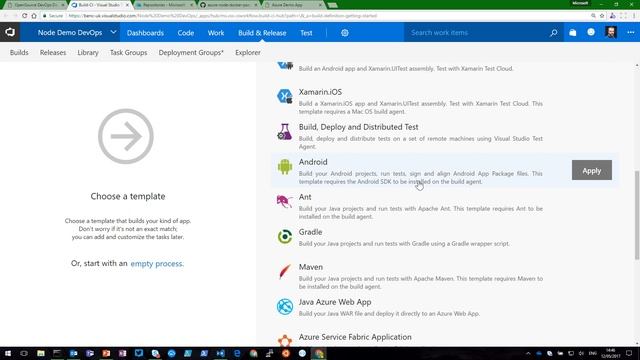Click the template list vertical scrollbar thumb
The width and height of the screenshot is (640, 360).
tap(637, 215)
